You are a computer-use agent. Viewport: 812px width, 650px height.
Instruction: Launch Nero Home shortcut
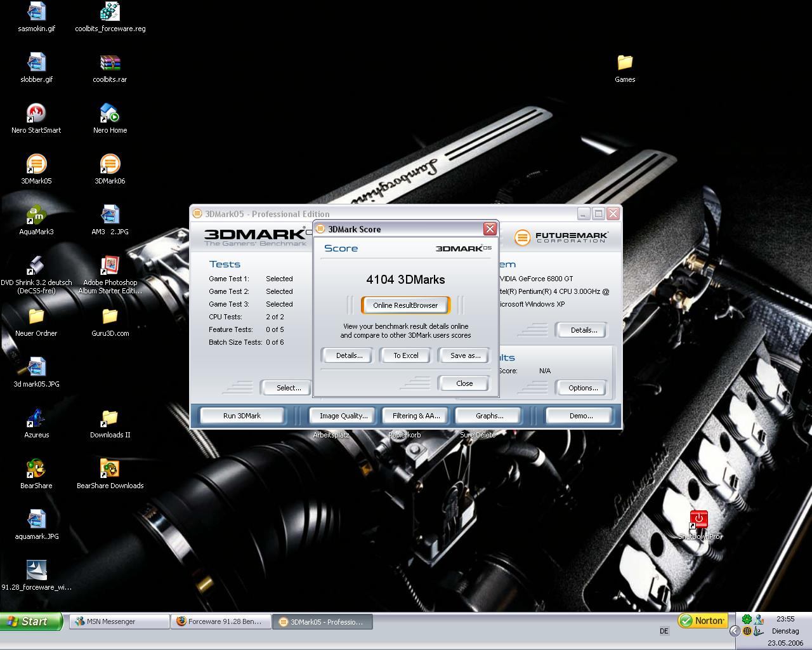[110, 119]
